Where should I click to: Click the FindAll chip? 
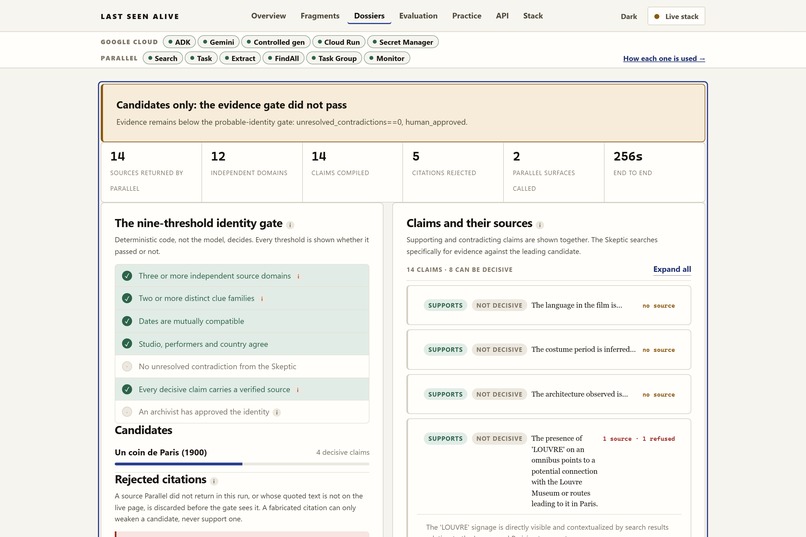[x=283, y=59]
